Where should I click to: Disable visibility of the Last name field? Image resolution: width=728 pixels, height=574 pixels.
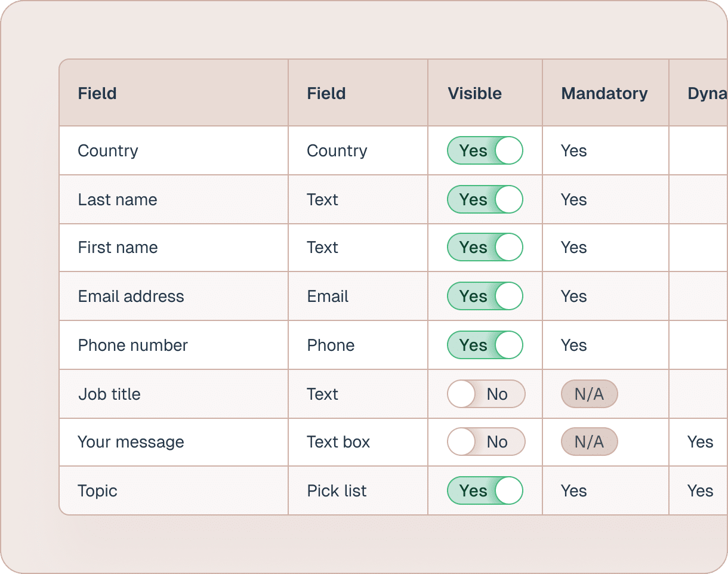485,199
